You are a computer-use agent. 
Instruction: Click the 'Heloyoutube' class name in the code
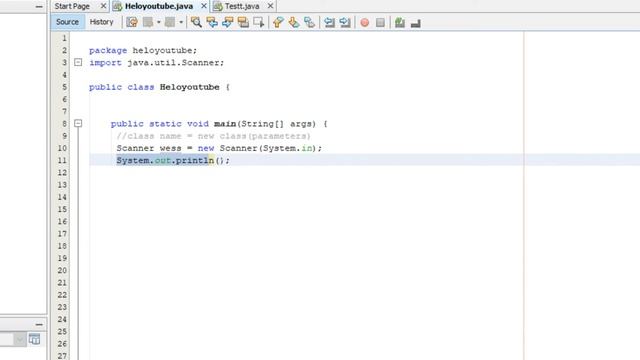189,87
